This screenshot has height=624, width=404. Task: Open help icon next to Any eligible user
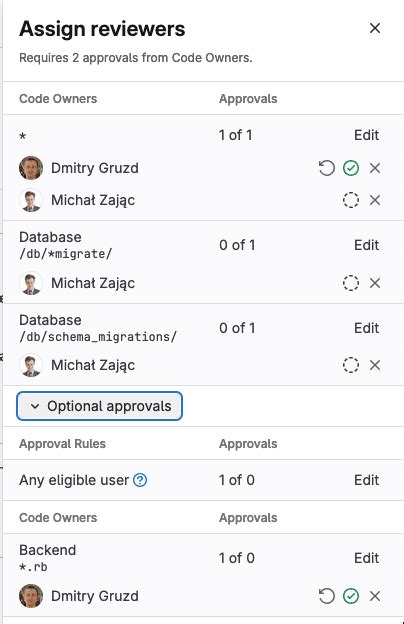point(140,480)
